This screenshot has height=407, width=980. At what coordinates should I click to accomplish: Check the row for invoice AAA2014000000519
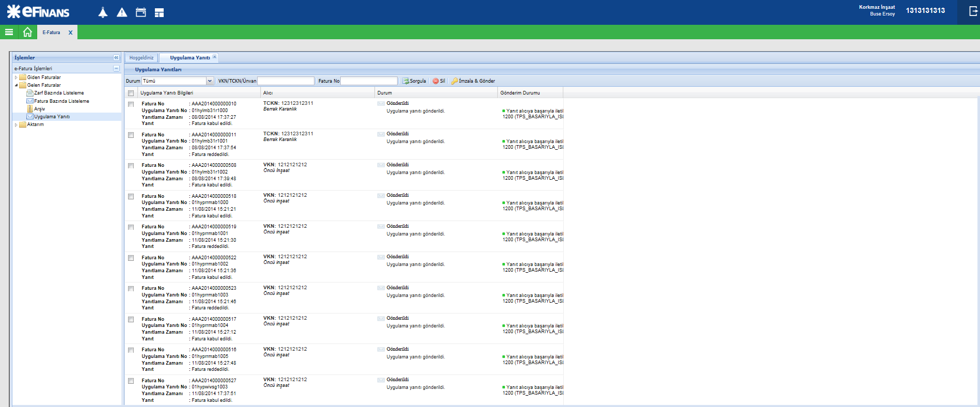point(131,227)
